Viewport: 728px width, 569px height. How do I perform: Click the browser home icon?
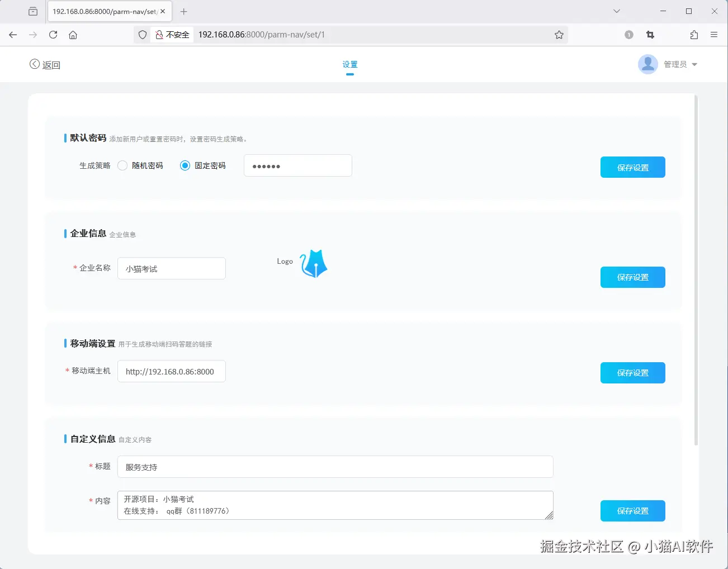(73, 35)
